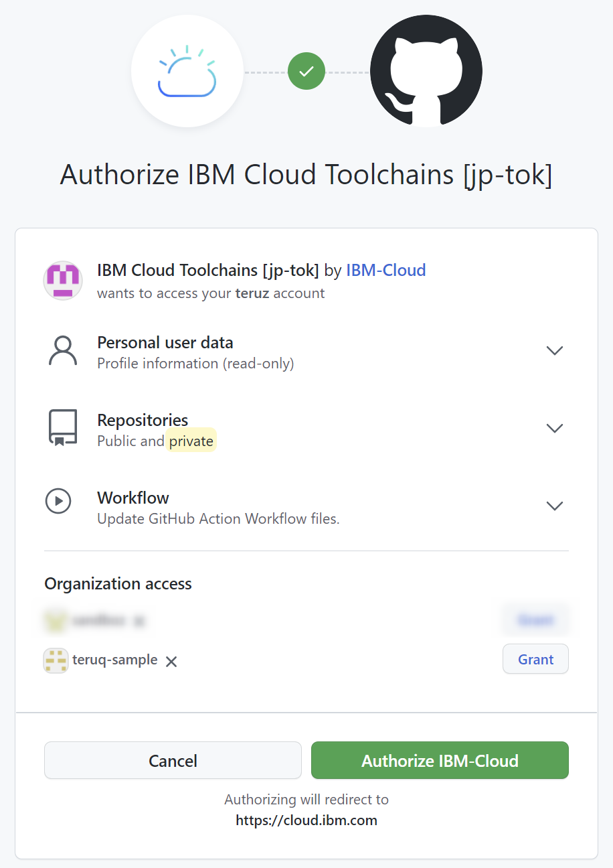Select the highlighted word private

coord(191,441)
